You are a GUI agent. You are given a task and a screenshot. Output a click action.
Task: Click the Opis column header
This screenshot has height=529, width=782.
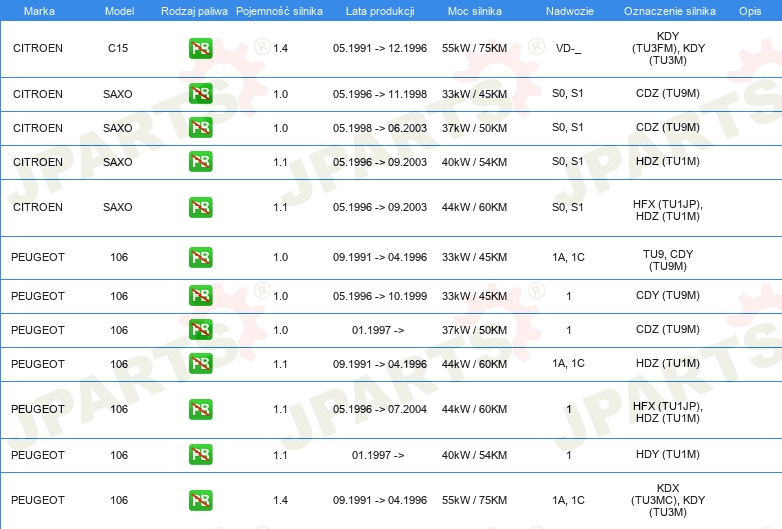point(750,11)
